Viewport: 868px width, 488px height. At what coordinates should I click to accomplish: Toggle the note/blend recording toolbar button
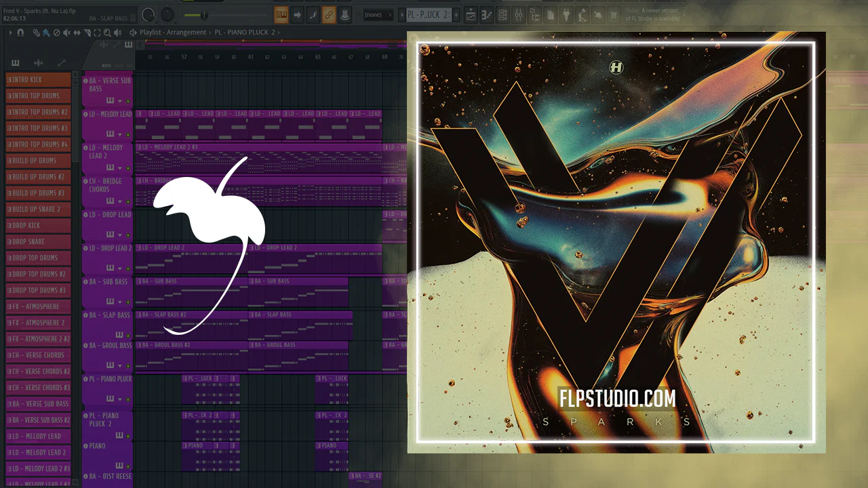pos(313,15)
